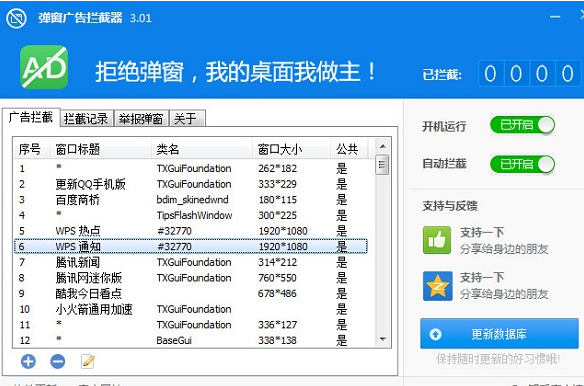
Task: Edit rule with the pencil note icon
Action: [x=88, y=361]
